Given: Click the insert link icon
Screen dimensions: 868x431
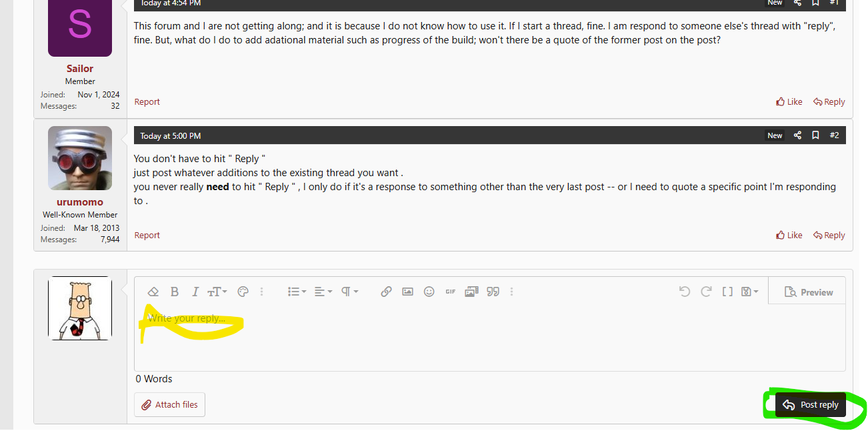Looking at the screenshot, I should coord(386,292).
